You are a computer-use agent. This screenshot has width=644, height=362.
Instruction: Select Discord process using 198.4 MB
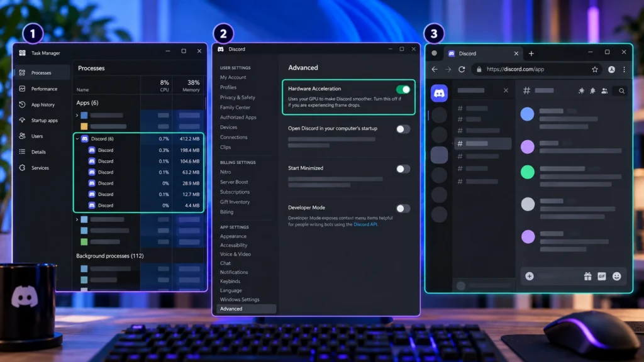coord(139,150)
